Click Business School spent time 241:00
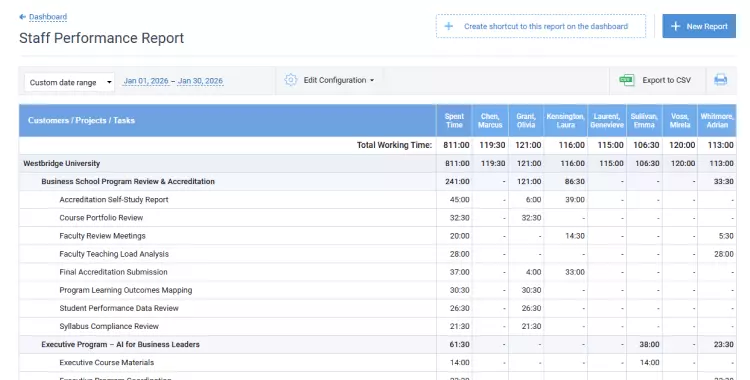The width and height of the screenshot is (750, 380). tap(457, 181)
